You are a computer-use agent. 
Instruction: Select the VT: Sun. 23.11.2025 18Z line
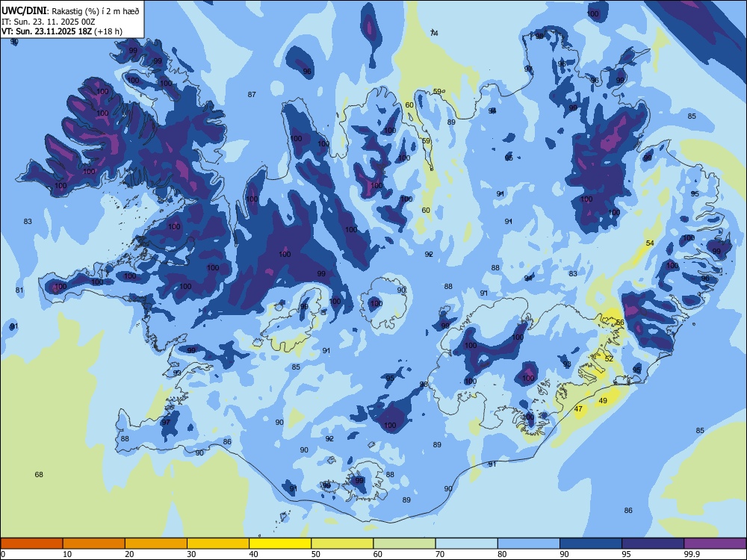click(x=62, y=31)
